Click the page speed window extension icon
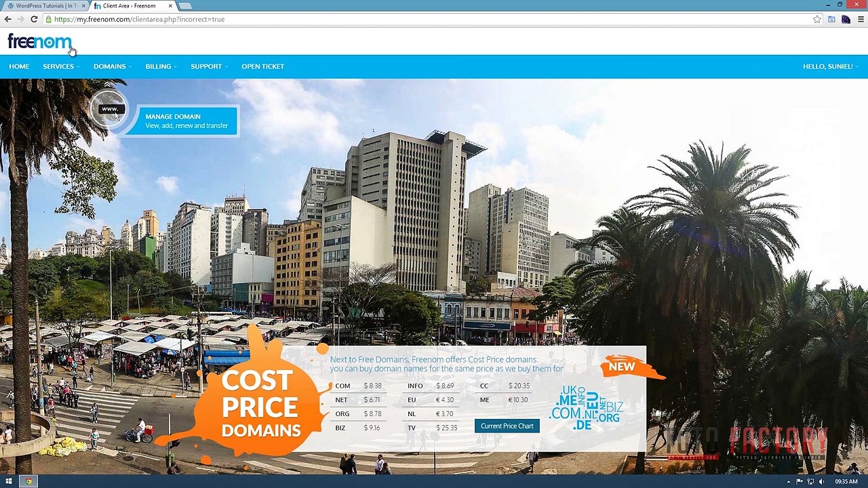Screen dimensions: 868x488 click(831, 19)
